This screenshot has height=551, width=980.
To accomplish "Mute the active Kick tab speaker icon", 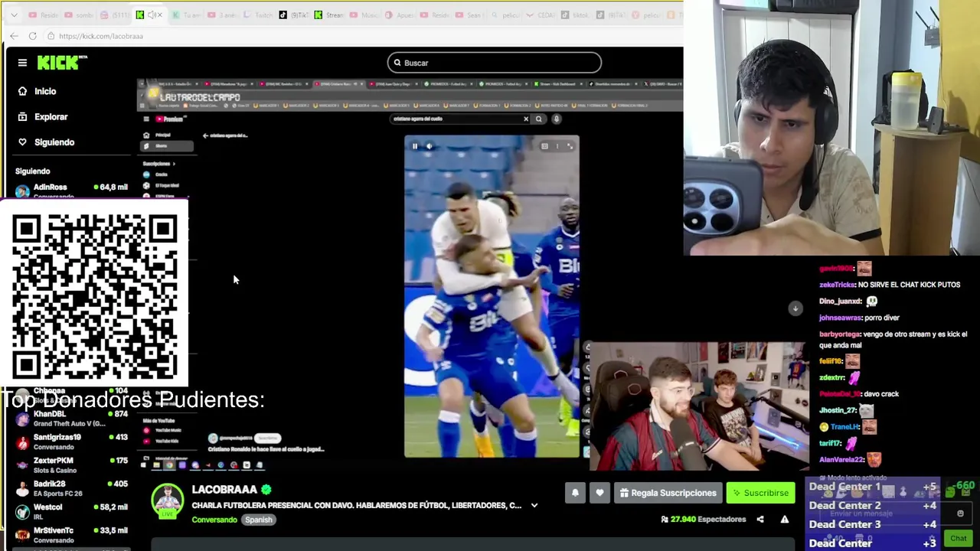I will click(152, 15).
